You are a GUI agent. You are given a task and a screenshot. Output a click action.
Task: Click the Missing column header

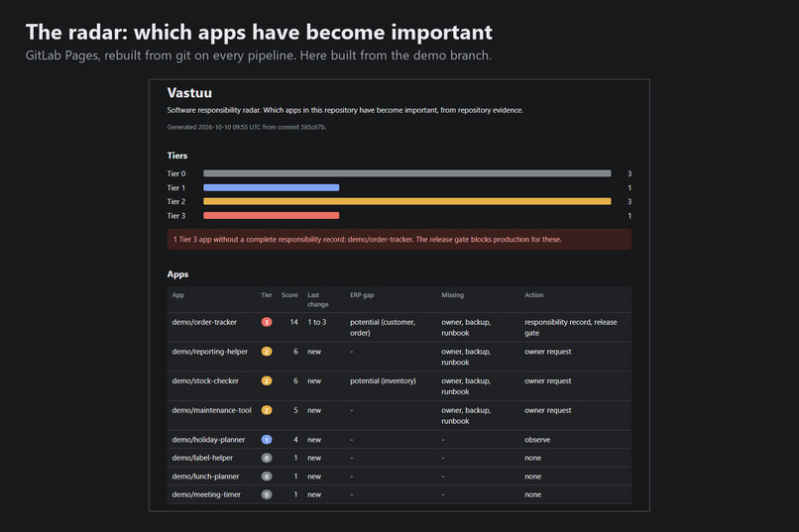(452, 295)
